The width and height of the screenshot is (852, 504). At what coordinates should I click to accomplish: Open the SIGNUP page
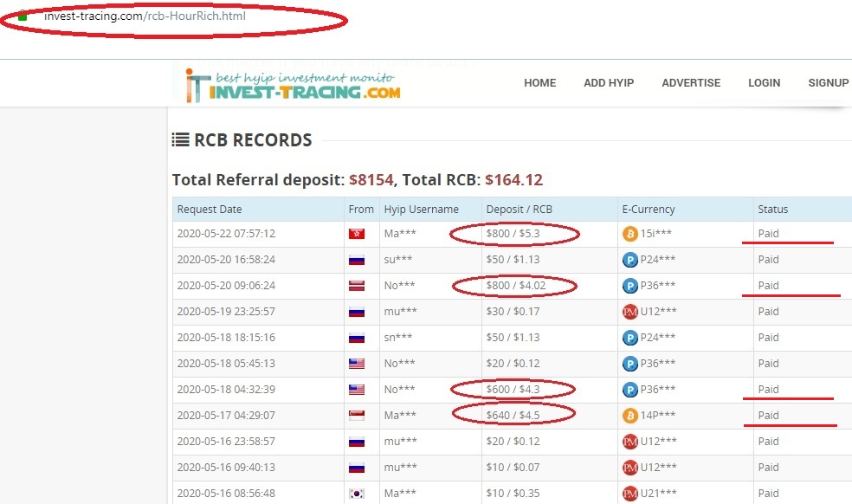[x=828, y=83]
